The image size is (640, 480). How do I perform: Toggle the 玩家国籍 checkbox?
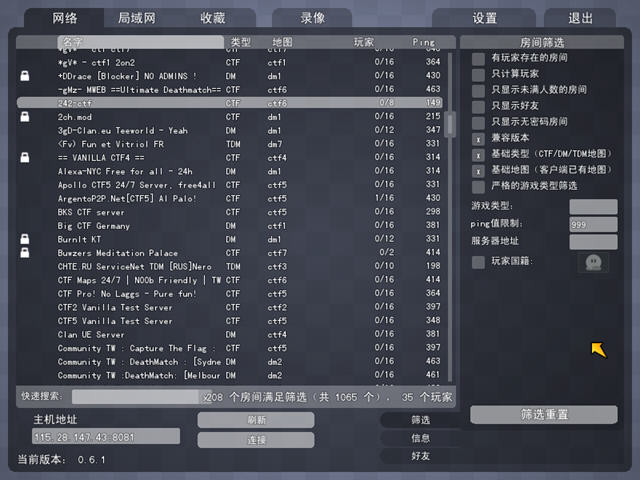478,262
